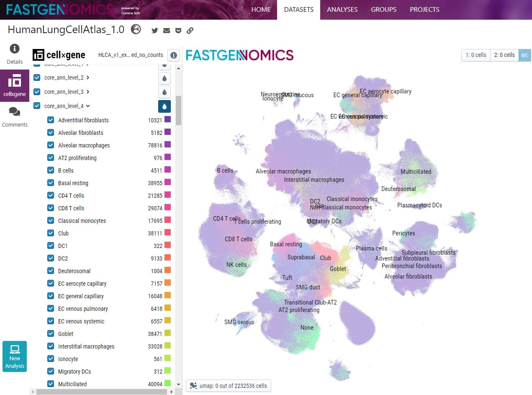
Task: Toggle color by core_ann_level_4 droplet
Action: 164,106
